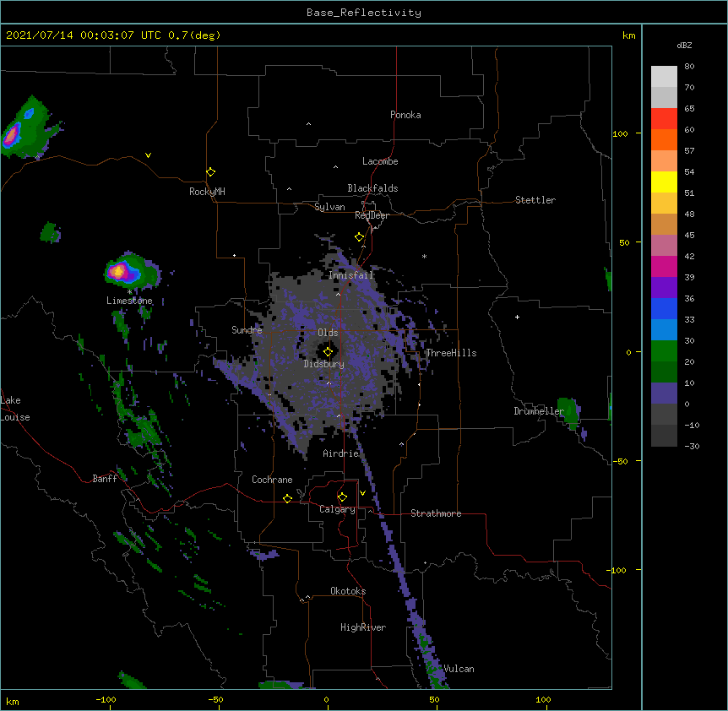The height and width of the screenshot is (711, 728).
Task: Click the yellow diamond marker below Cochrane
Action: [287, 498]
